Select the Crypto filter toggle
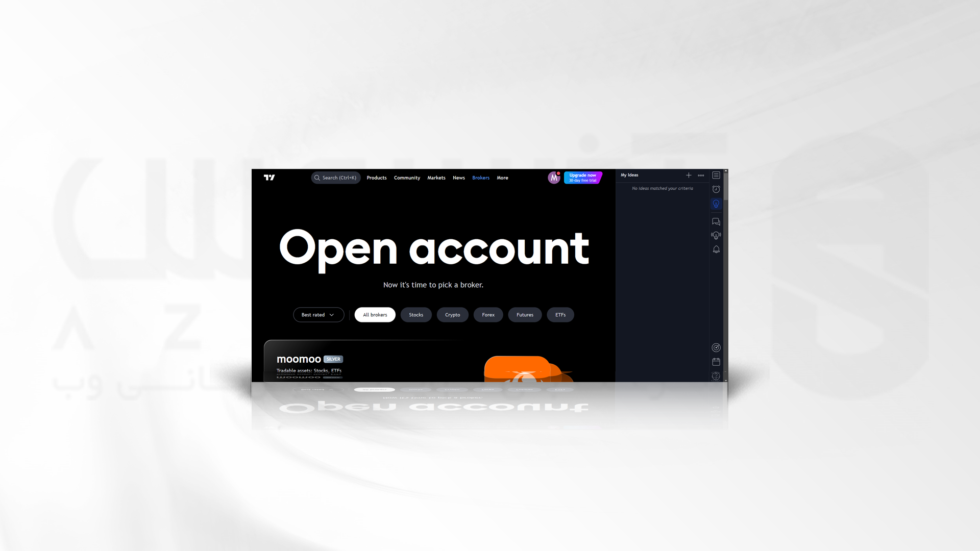 pos(452,314)
